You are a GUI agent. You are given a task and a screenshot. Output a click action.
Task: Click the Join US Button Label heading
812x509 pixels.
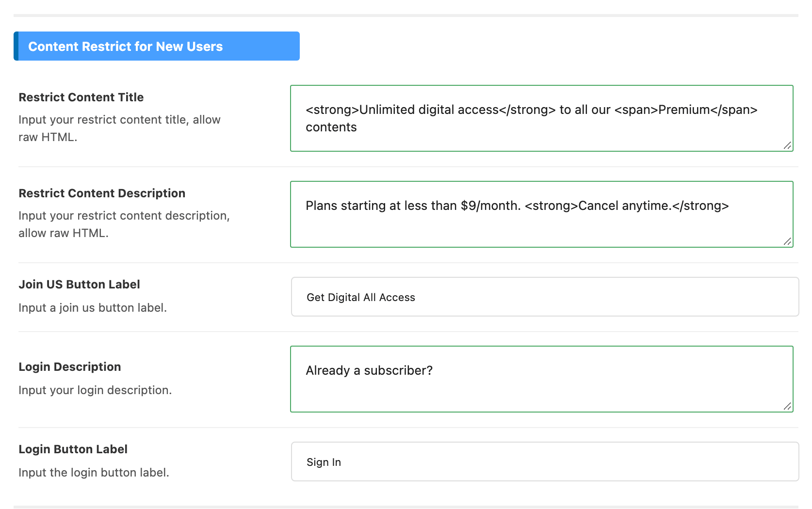(79, 285)
